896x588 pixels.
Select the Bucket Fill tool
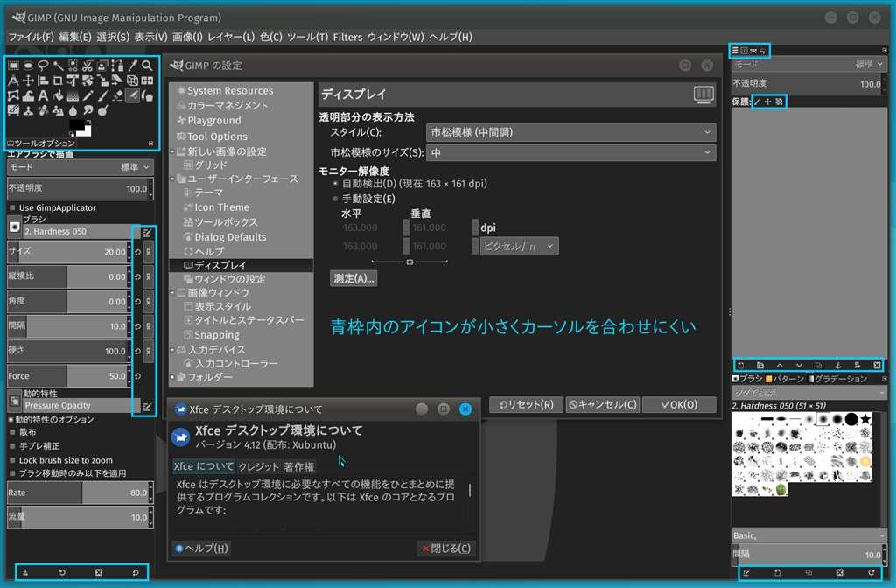coord(58,95)
